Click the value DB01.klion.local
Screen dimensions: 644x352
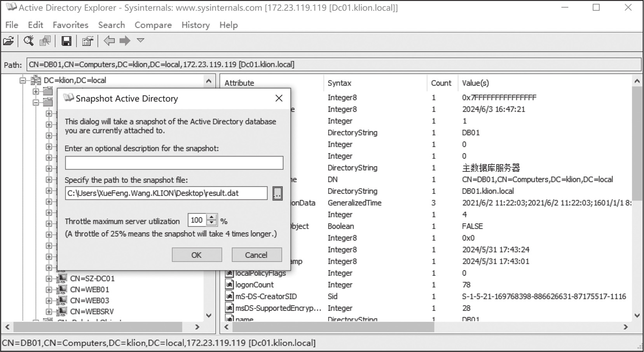pyautogui.click(x=488, y=191)
